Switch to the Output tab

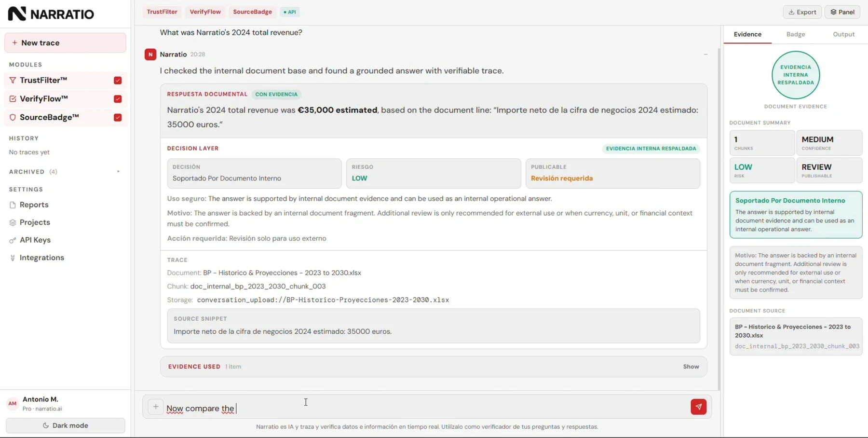click(x=844, y=34)
